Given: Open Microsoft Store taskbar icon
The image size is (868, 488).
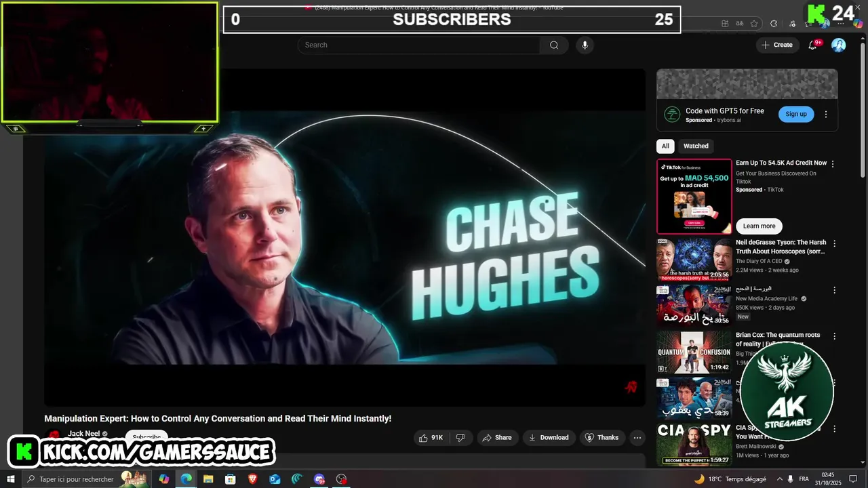Looking at the screenshot, I should click(231, 479).
